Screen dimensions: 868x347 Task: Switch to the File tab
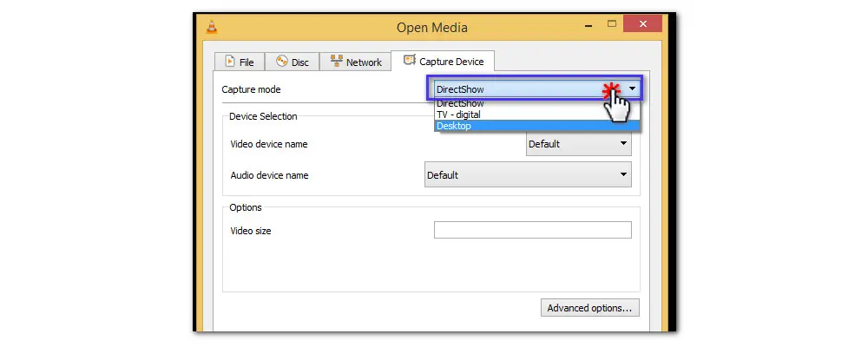coord(240,62)
